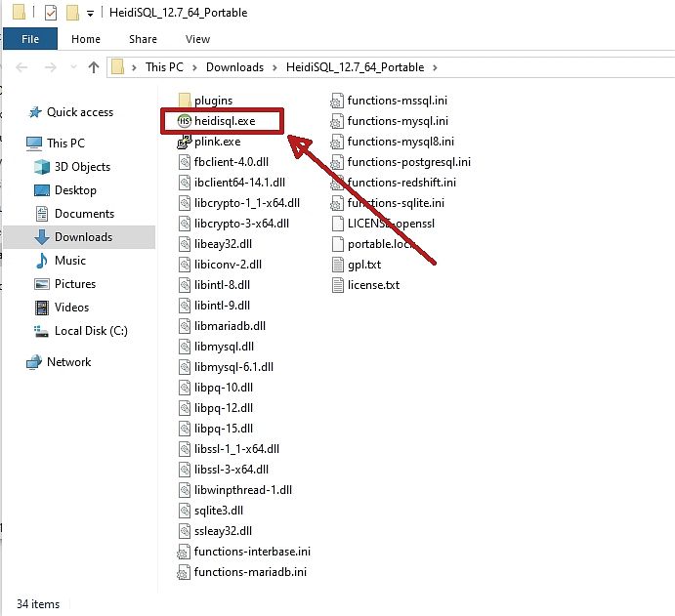Select the libeay32.dll file icon
Image resolution: width=675 pixels, height=616 pixels.
(185, 244)
